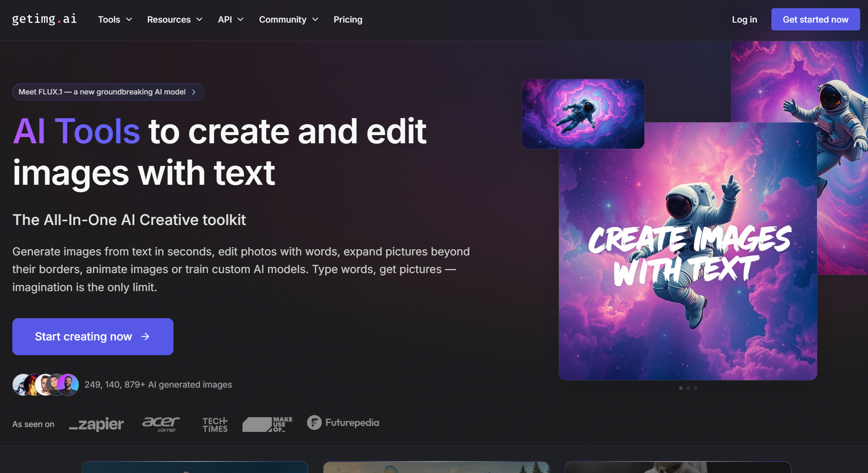The width and height of the screenshot is (868, 473).
Task: Click the "As seen on" label
Action: click(x=33, y=424)
